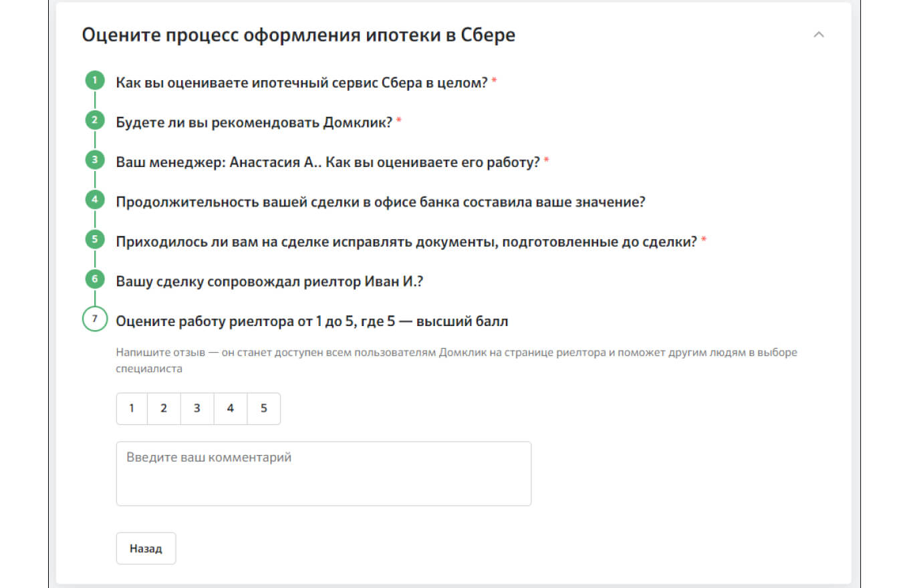Click the Назад button
Viewport: 909px width, 588px height.
pos(146,549)
